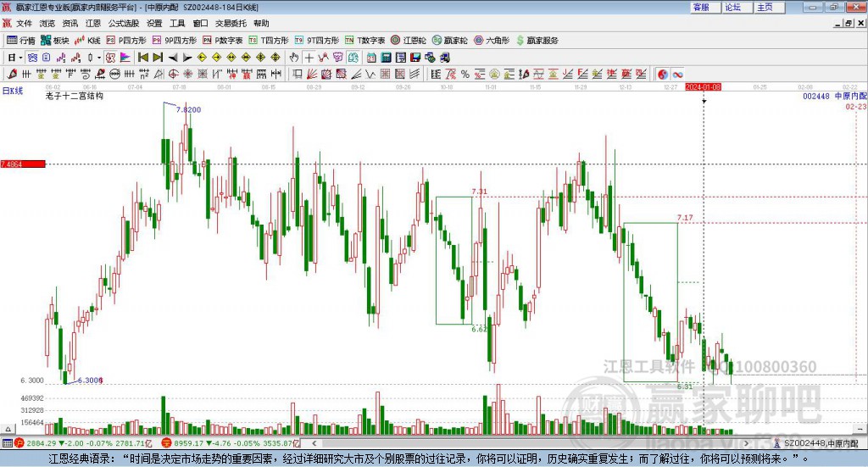Open the T数字表 tool
This screenshot has height=467, width=868.
click(x=364, y=41)
